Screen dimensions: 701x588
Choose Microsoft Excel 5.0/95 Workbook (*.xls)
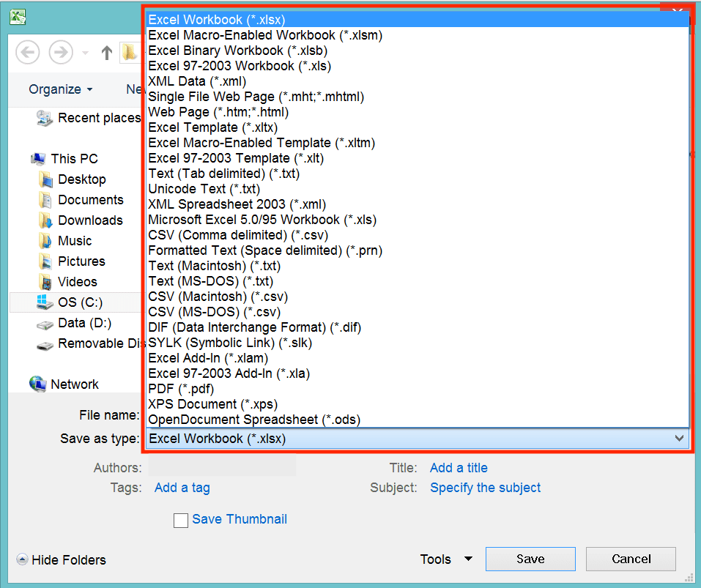(418, 220)
